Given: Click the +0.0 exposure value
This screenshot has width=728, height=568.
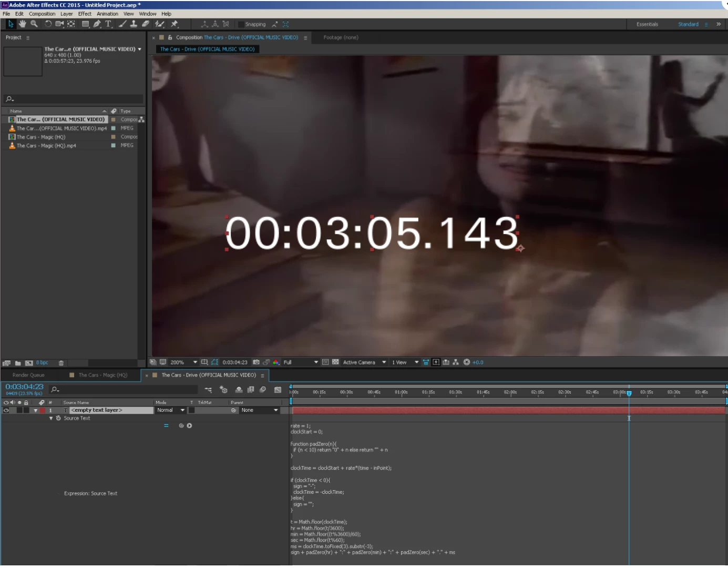Looking at the screenshot, I should (x=478, y=362).
